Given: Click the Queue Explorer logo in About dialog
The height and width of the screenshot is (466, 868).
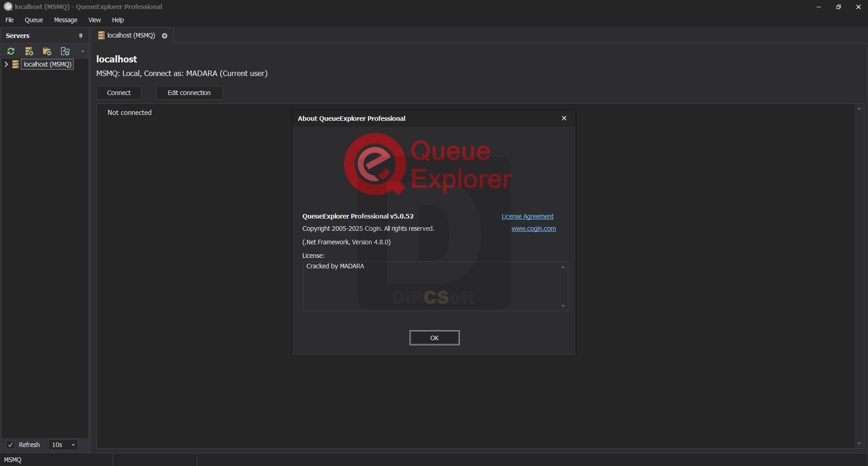Looking at the screenshot, I should click(428, 165).
